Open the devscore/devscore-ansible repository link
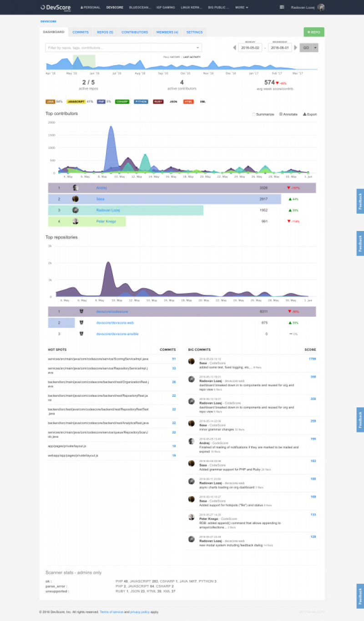 click(x=117, y=334)
